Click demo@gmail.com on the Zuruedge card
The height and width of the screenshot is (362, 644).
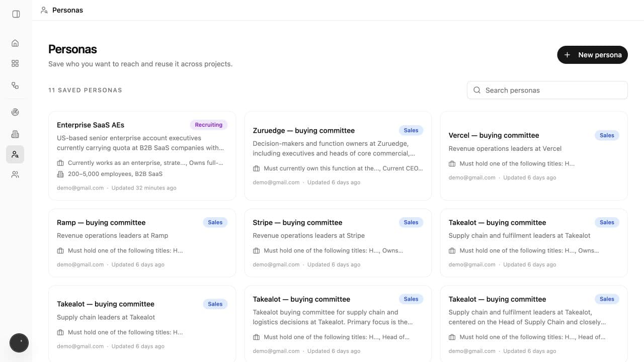[x=276, y=183]
